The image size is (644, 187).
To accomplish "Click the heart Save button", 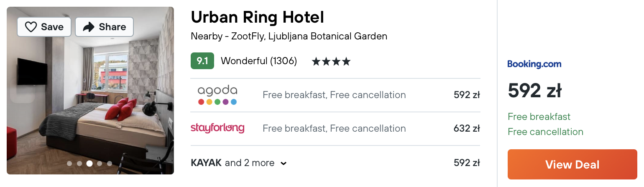I will click(x=44, y=27).
